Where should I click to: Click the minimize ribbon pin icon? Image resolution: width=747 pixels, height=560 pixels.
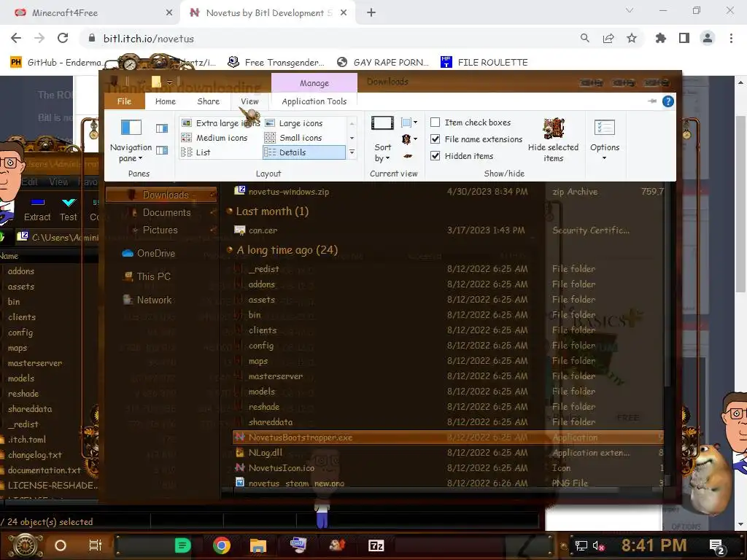pyautogui.click(x=651, y=101)
